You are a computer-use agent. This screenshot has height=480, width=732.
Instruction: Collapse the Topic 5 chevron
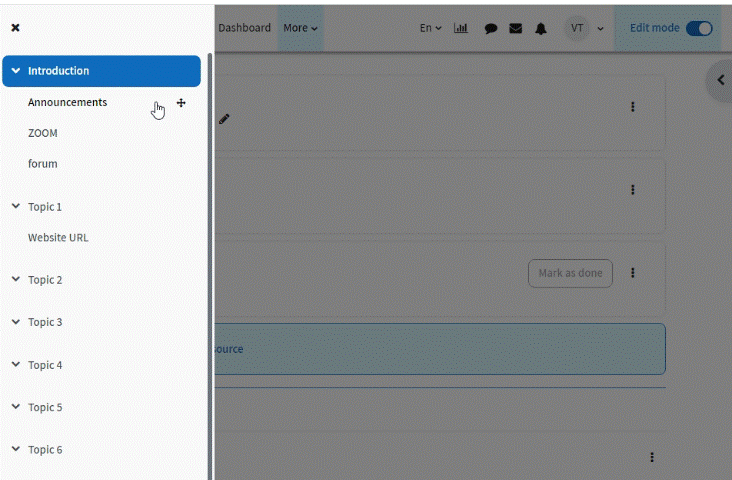click(15, 407)
